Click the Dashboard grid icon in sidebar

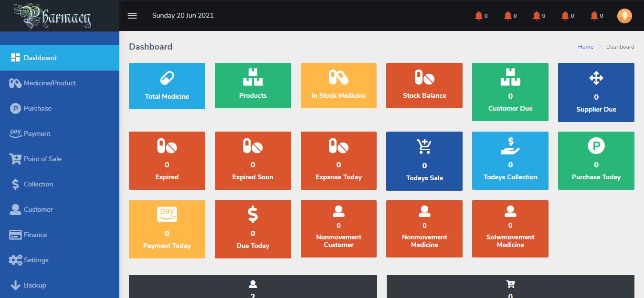tap(15, 58)
